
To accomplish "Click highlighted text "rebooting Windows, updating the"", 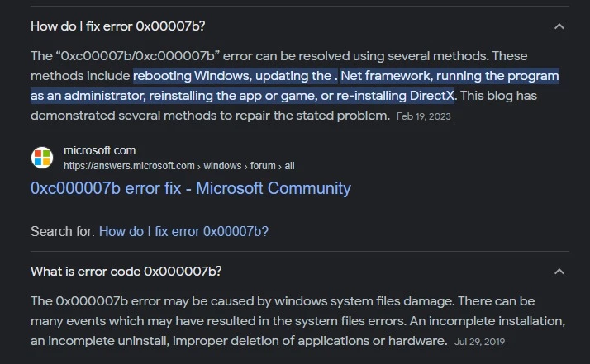I will click(x=232, y=76).
